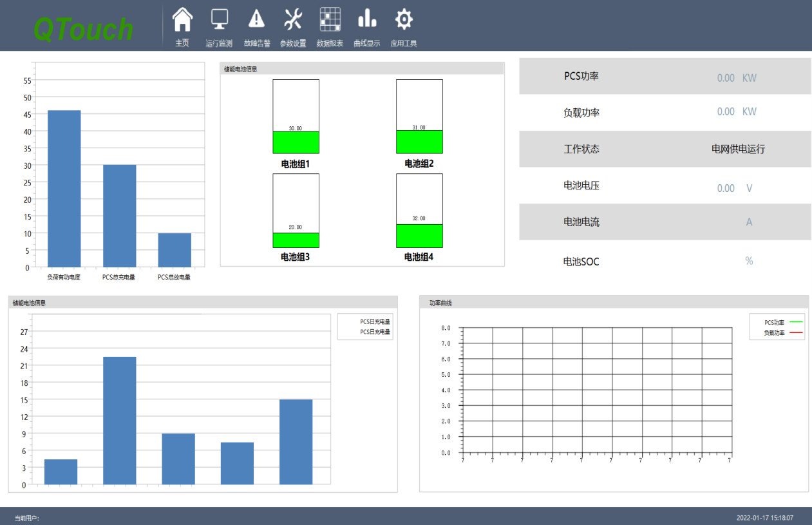Click the 负荷有功电度 bar in chart
The width and height of the screenshot is (812, 525).
64,188
